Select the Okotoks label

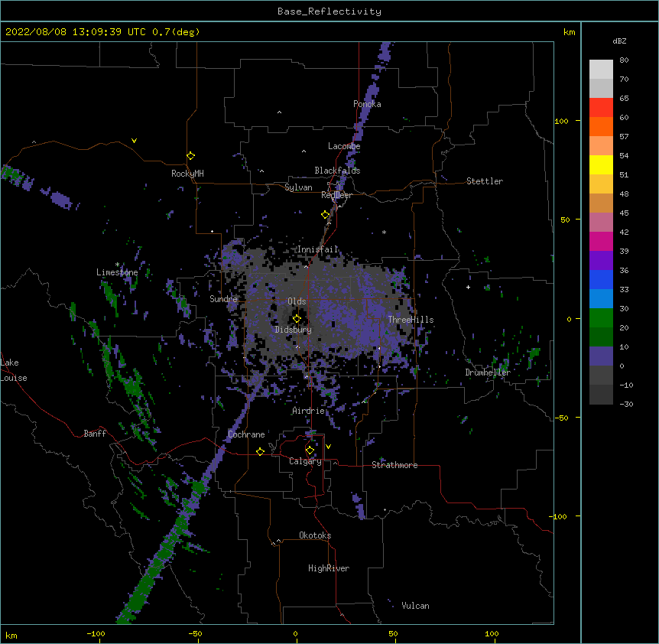pos(315,535)
